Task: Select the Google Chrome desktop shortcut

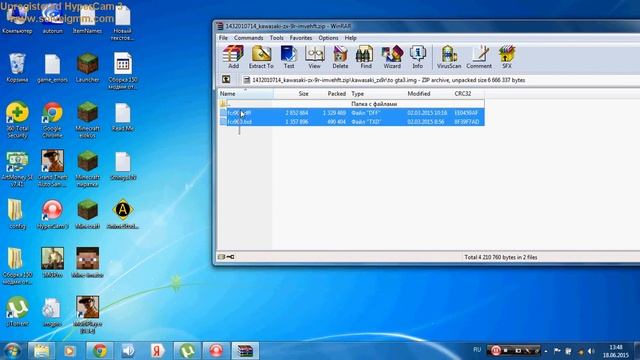Action: click(x=52, y=120)
